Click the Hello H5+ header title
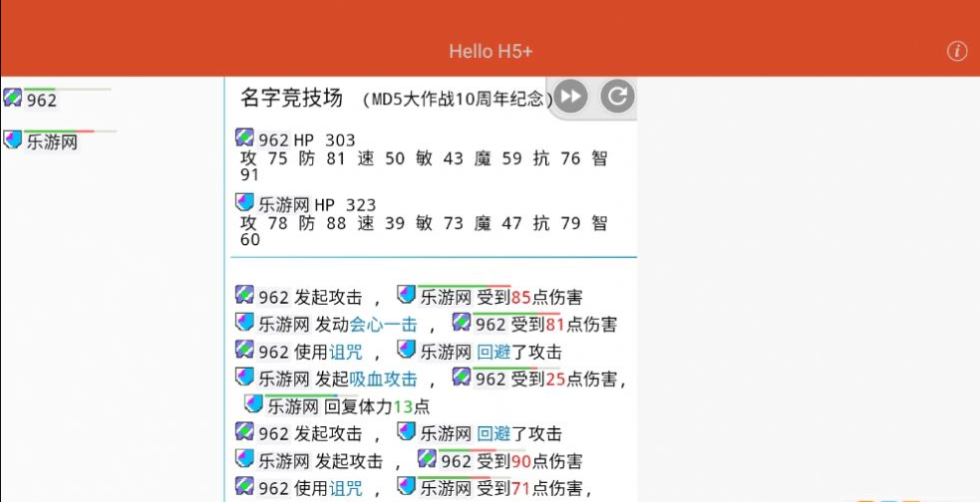 [490, 51]
